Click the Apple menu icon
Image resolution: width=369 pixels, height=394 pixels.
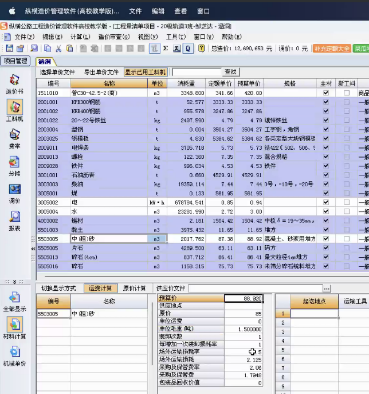pyautogui.click(x=12, y=11)
